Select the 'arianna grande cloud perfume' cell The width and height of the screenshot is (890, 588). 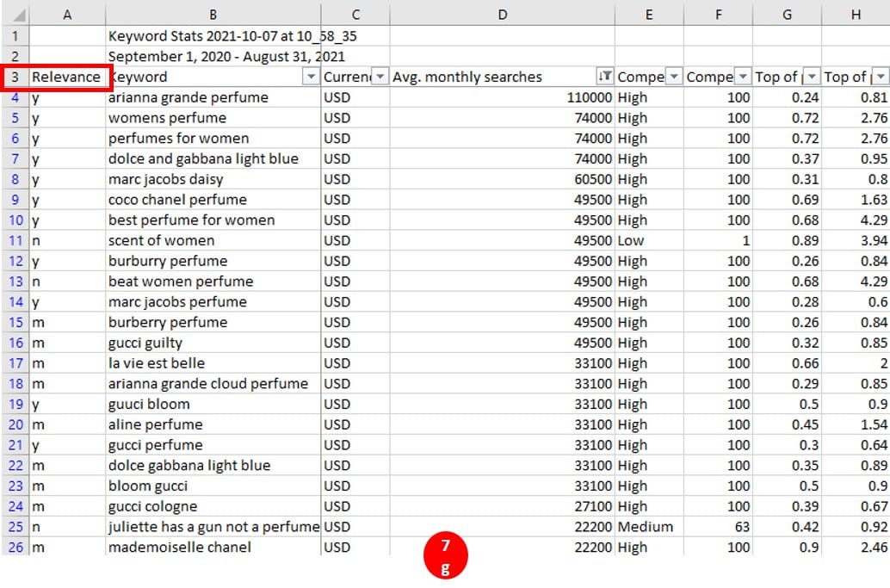[213, 384]
